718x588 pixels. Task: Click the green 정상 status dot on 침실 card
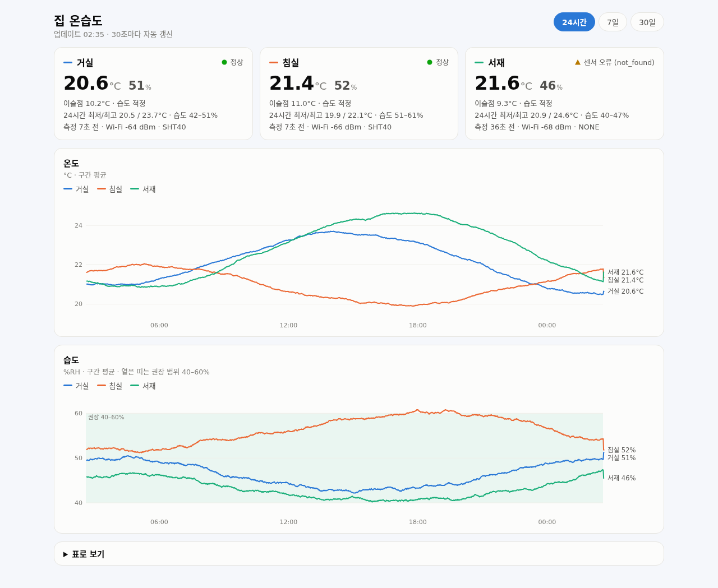pos(430,62)
